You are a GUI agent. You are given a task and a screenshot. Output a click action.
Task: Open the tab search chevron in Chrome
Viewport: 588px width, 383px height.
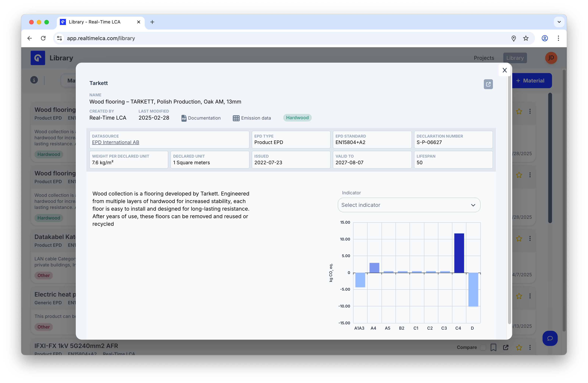point(559,22)
